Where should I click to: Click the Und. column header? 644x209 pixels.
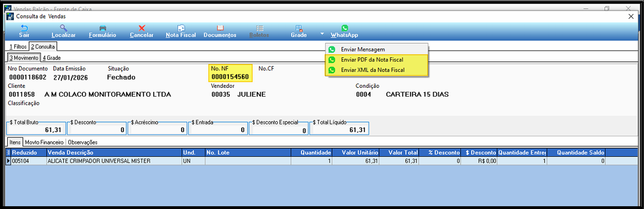pyautogui.click(x=193, y=152)
